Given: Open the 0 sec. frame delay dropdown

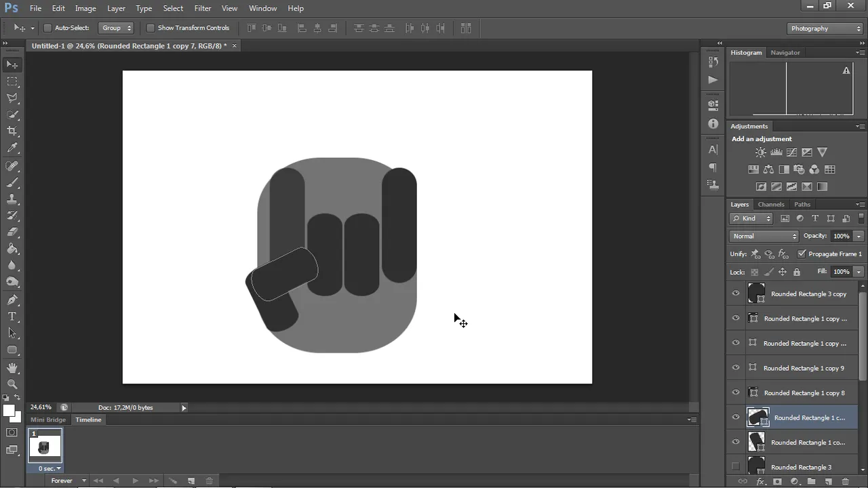Looking at the screenshot, I should click(50, 468).
